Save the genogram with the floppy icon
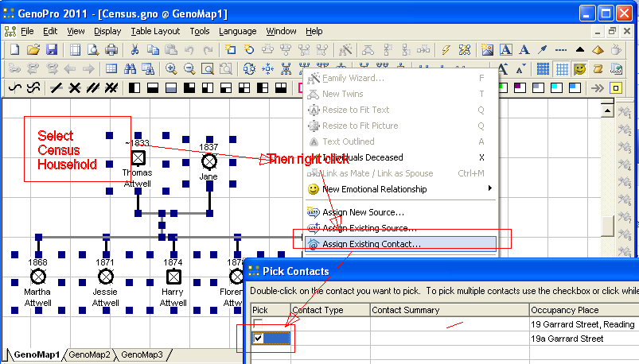Viewport: 639px width, 364px height. [52, 50]
